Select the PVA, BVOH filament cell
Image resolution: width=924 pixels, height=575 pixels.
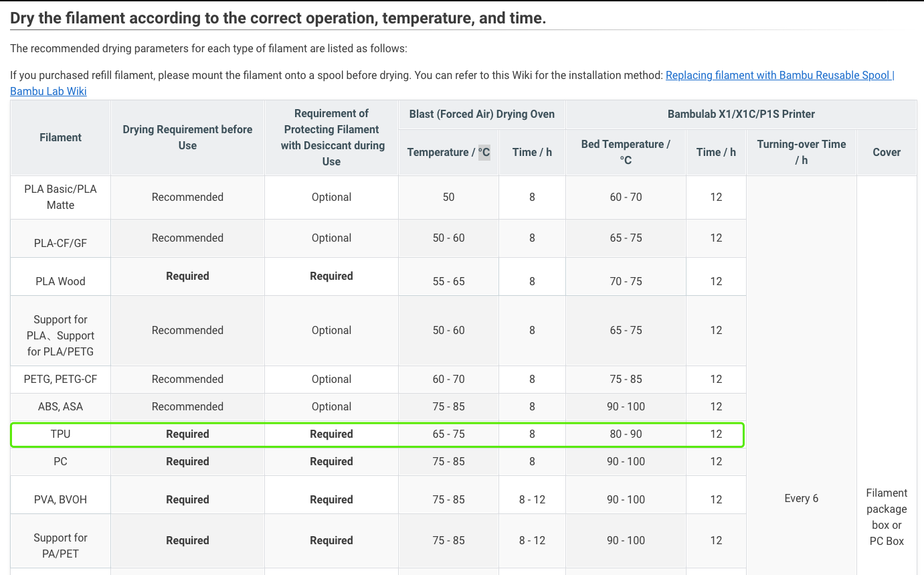tap(60, 499)
